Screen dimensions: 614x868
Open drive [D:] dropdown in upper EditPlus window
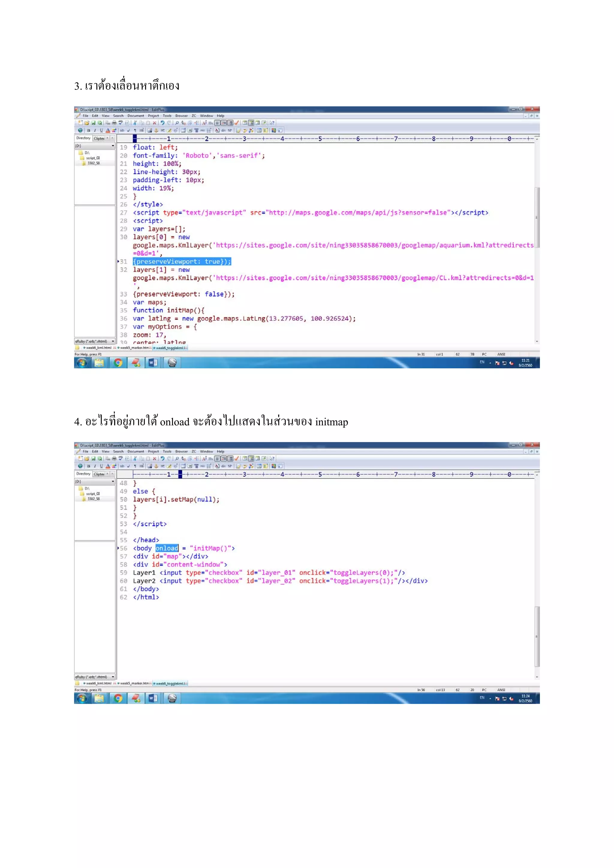113,146
